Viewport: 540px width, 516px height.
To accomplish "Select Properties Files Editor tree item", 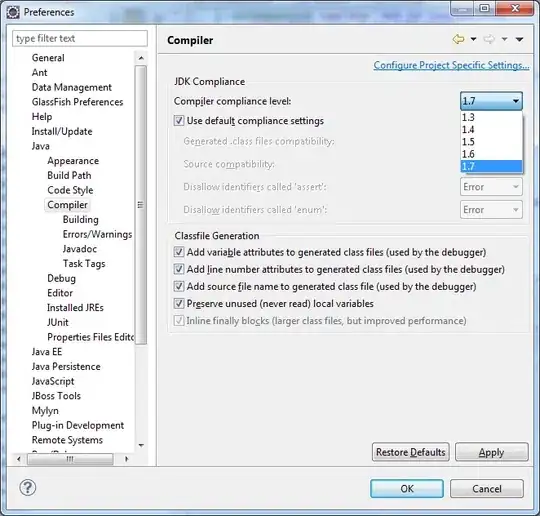I will click(x=90, y=337).
